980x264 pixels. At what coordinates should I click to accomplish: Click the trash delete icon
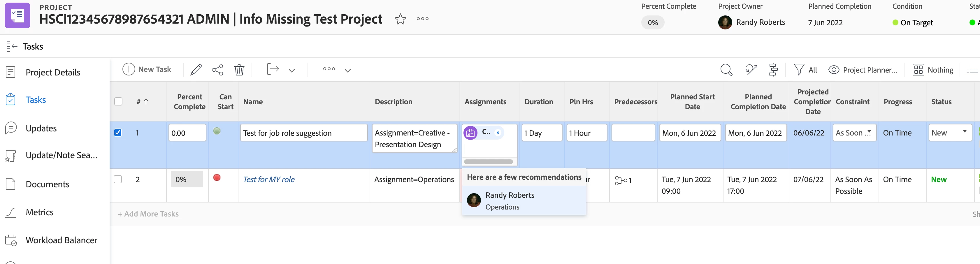tap(239, 70)
